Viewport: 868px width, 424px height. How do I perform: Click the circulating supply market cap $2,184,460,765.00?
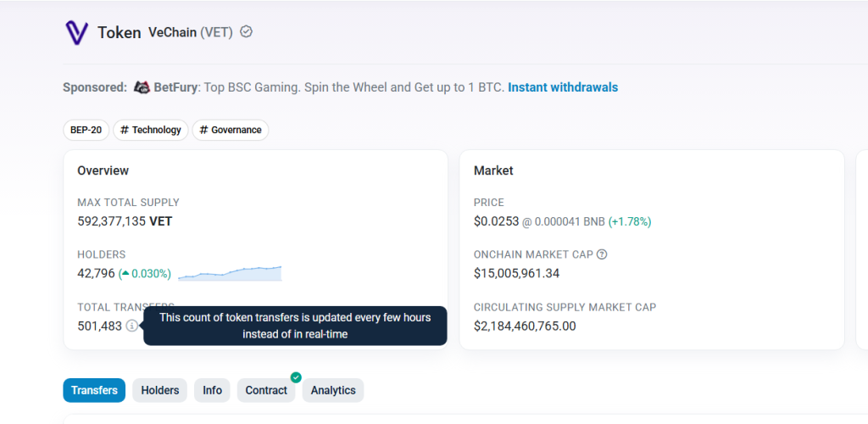[525, 326]
